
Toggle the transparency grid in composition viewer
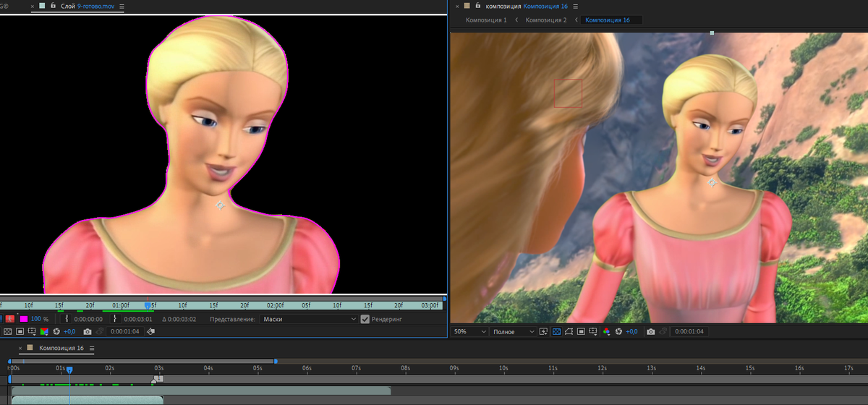557,331
